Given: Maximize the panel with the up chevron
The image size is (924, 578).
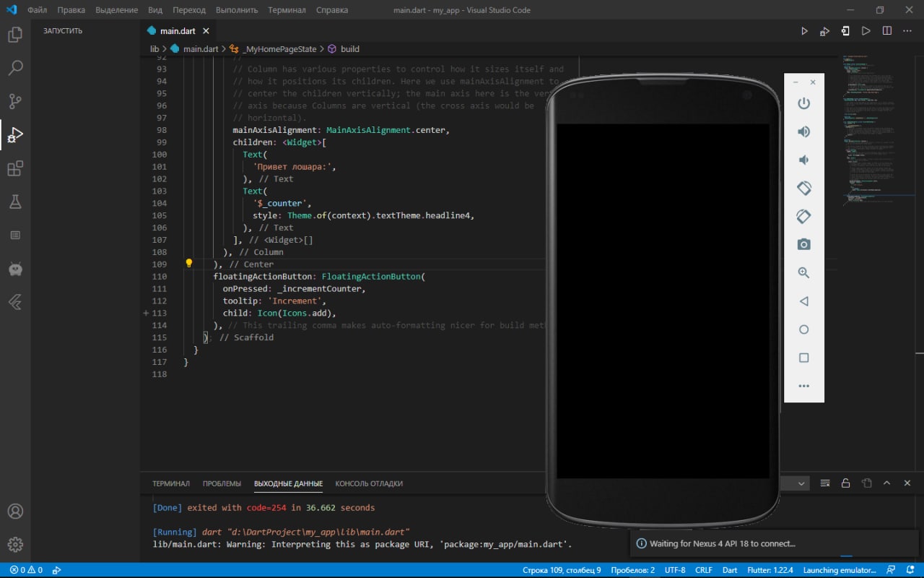Looking at the screenshot, I should coord(887,483).
